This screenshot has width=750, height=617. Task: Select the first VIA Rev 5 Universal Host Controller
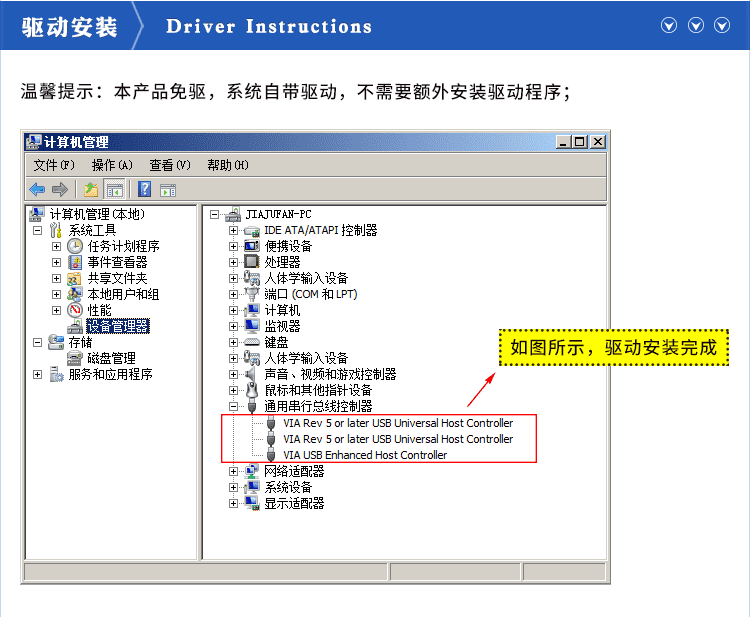(x=398, y=423)
